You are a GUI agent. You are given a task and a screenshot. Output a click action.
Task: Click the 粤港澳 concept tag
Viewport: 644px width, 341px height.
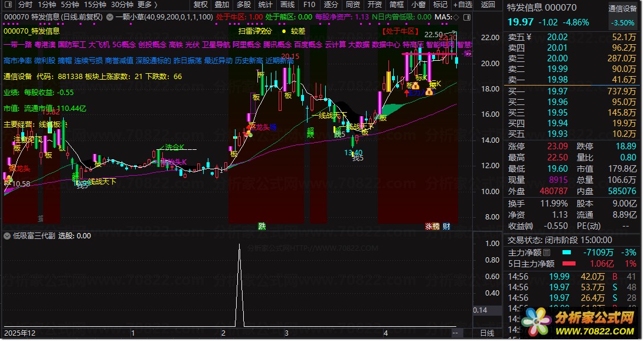tap(45, 44)
